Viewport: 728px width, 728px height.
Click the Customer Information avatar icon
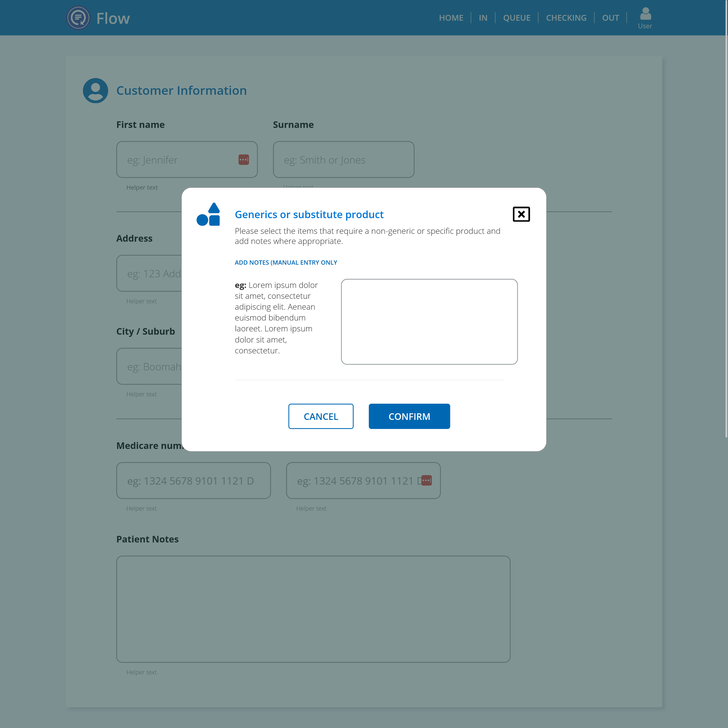[x=95, y=90]
